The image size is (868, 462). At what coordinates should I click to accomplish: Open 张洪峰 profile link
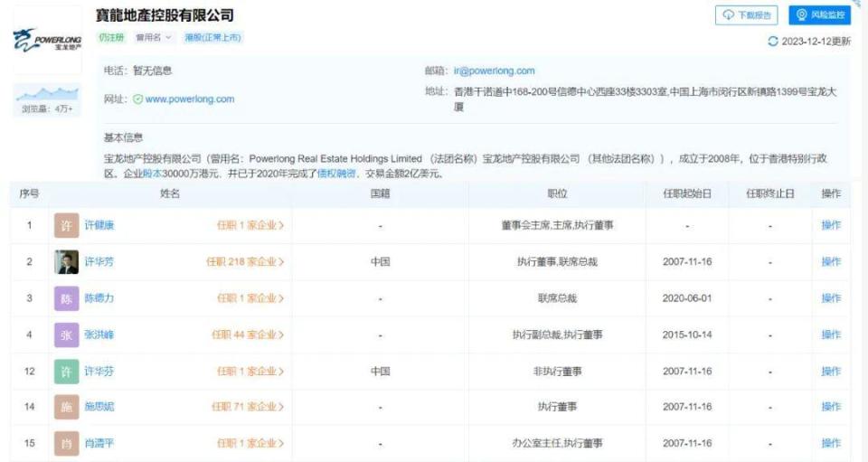click(99, 335)
